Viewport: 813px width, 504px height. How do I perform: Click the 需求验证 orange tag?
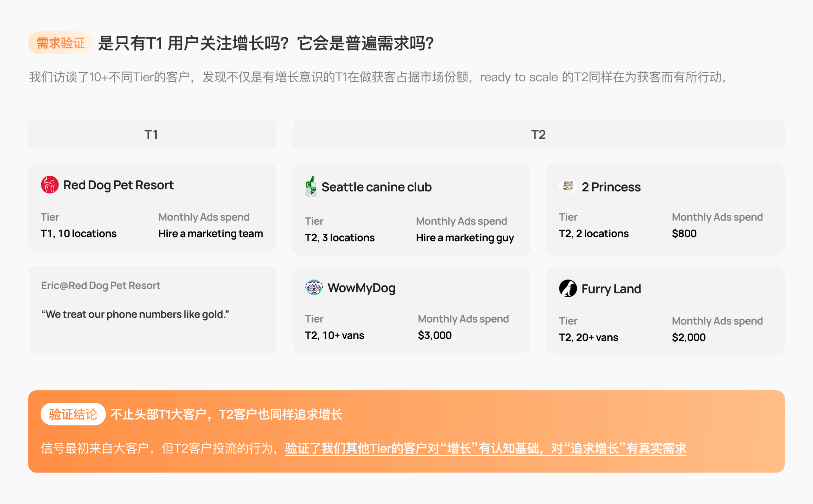61,43
